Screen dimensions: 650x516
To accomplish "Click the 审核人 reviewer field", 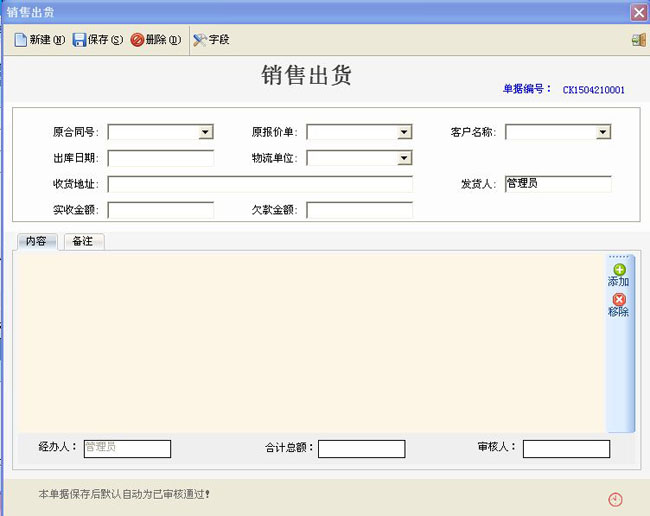I will pyautogui.click(x=566, y=449).
